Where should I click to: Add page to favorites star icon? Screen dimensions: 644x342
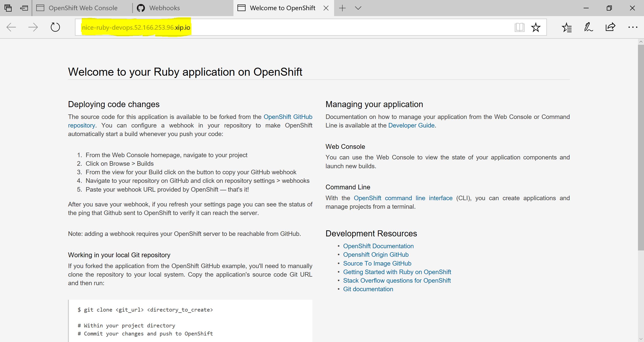tap(536, 27)
